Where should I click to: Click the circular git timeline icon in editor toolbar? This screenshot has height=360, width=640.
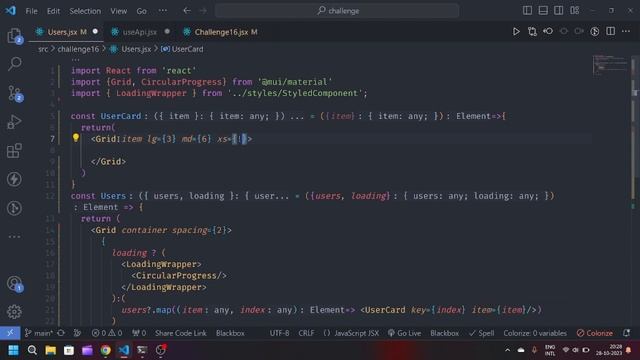point(595,31)
